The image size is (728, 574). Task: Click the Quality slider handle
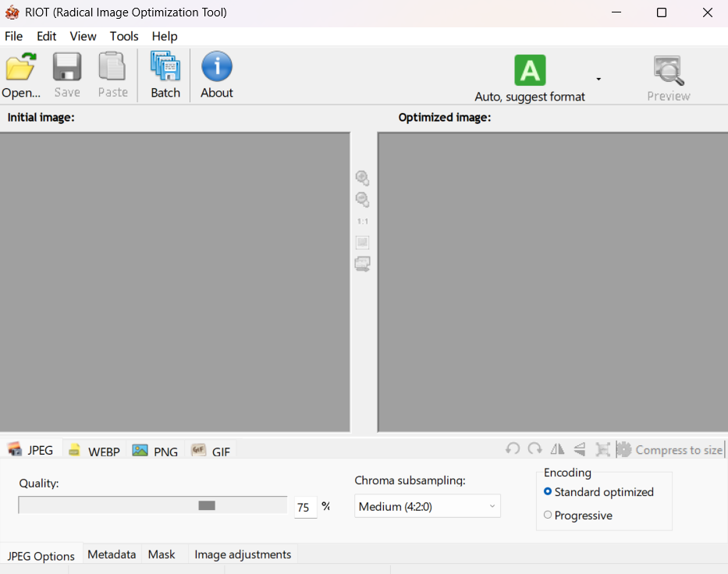(x=207, y=505)
